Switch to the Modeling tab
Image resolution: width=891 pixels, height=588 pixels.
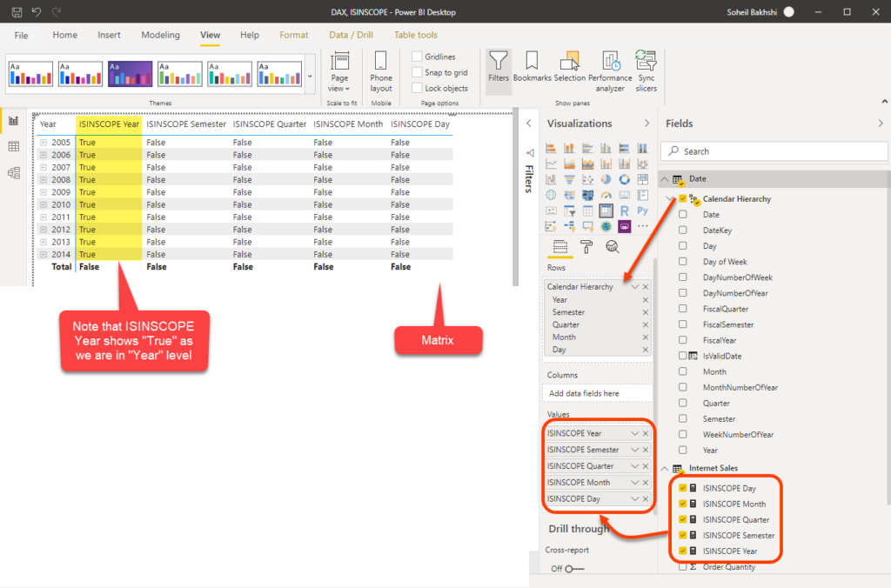coord(160,35)
